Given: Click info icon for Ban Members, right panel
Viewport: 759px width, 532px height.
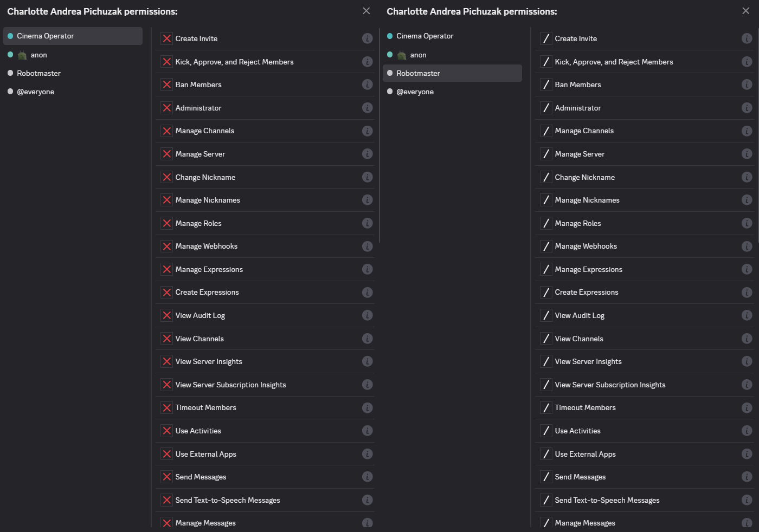Looking at the screenshot, I should 747,85.
